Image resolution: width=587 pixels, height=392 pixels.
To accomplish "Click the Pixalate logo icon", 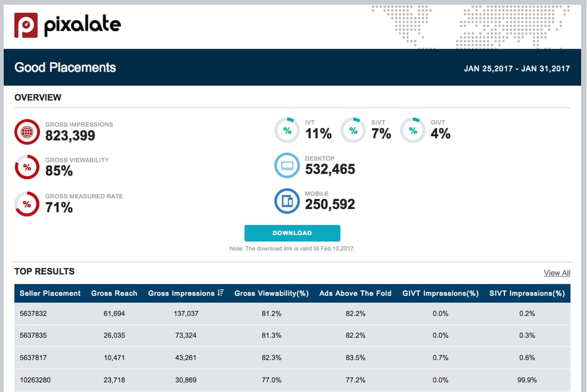I will [x=26, y=25].
